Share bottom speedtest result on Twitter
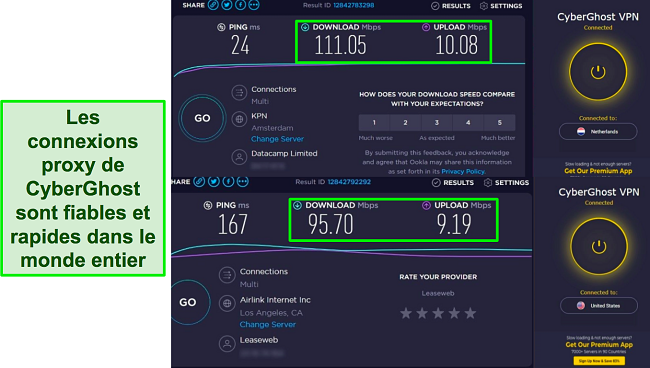The image size is (650, 368). tap(214, 182)
